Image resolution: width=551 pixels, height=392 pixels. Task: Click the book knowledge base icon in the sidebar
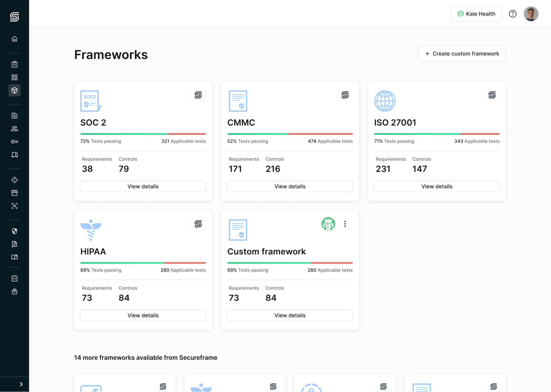point(15,257)
